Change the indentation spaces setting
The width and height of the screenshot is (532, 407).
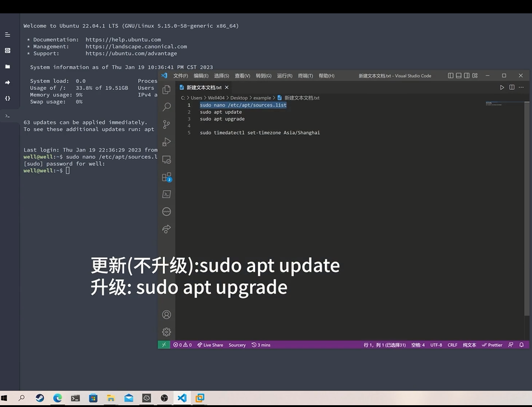tap(418, 345)
